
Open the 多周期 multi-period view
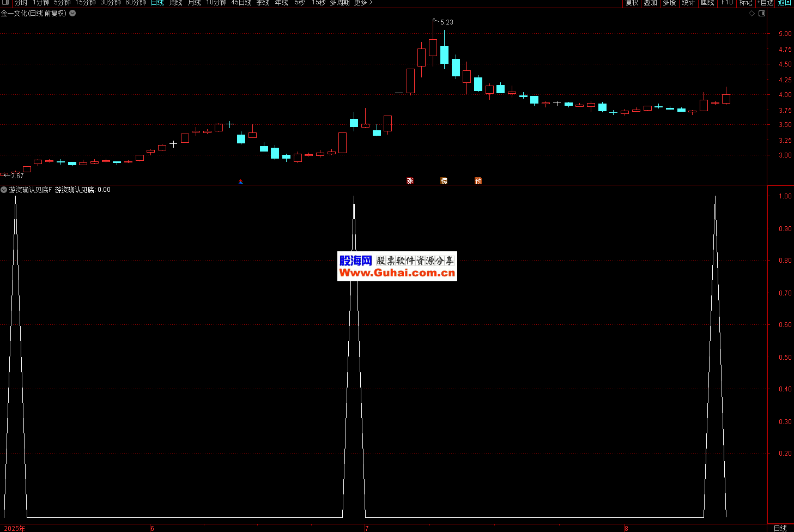click(x=340, y=3)
